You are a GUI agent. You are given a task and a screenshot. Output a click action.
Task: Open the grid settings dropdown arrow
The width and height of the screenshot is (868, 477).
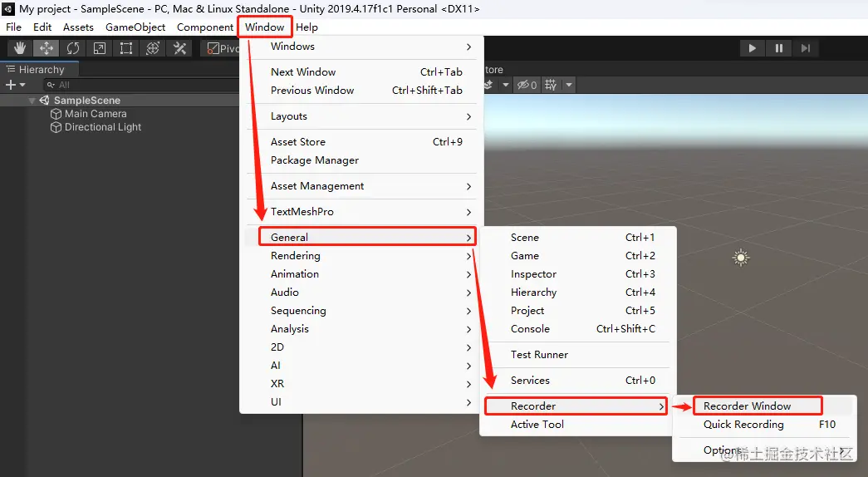pyautogui.click(x=568, y=85)
